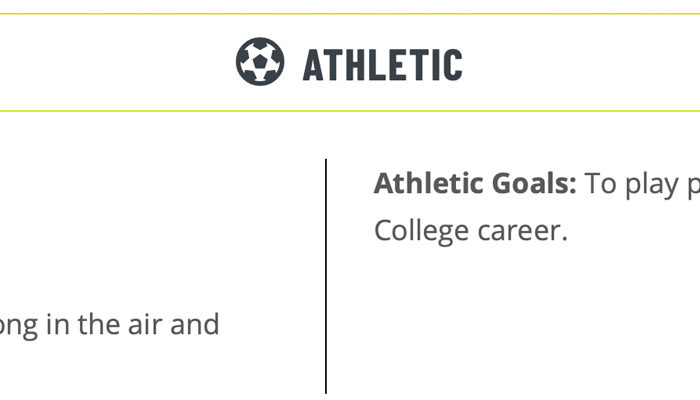
Task: Click the letter "A" starting ATHLETIC heading
Action: click(313, 65)
